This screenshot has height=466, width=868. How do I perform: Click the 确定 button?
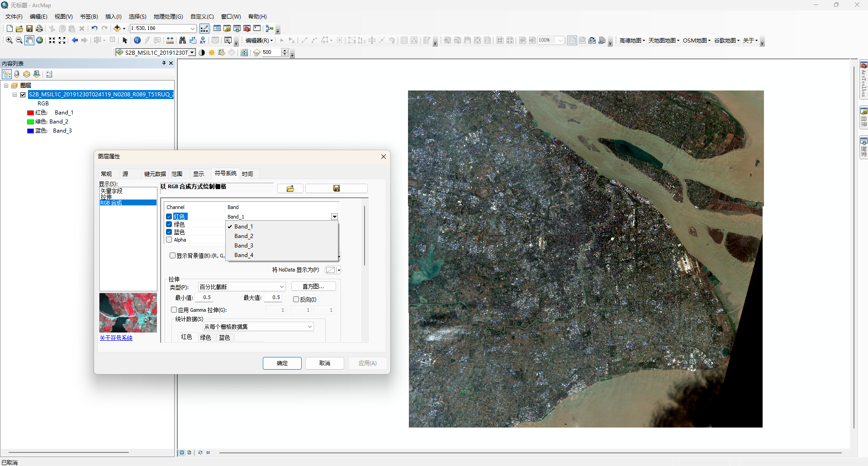coord(282,363)
